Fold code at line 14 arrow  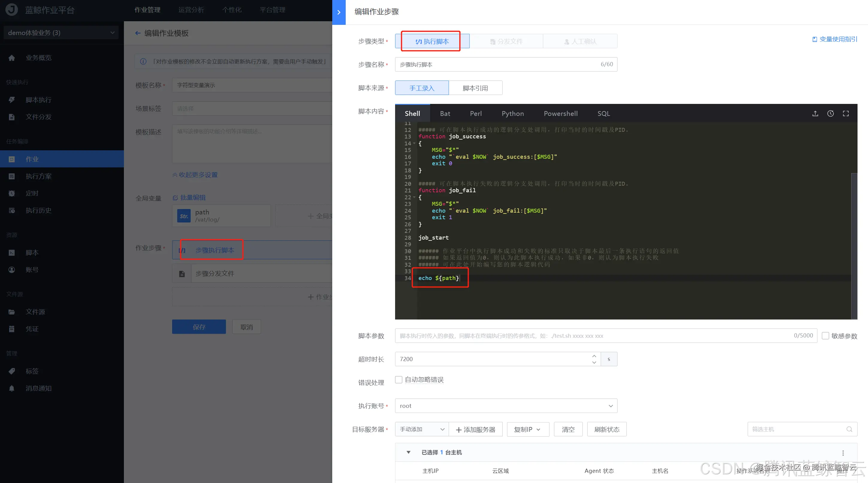tap(415, 143)
